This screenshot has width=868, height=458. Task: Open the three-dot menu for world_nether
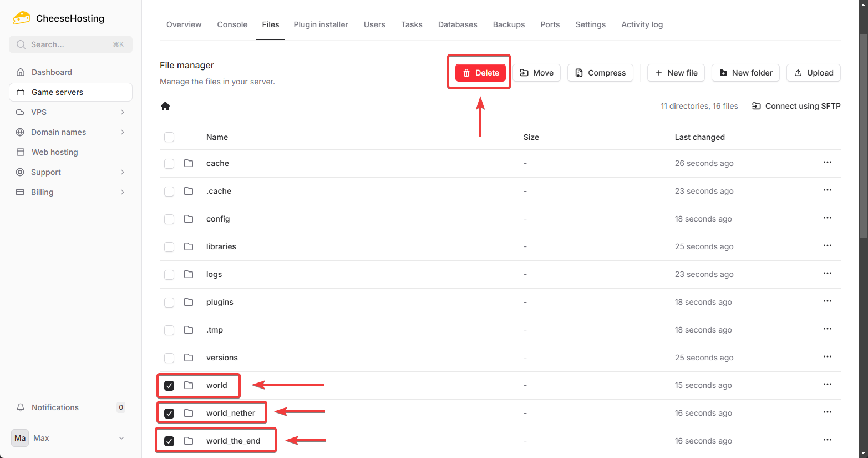pyautogui.click(x=827, y=412)
